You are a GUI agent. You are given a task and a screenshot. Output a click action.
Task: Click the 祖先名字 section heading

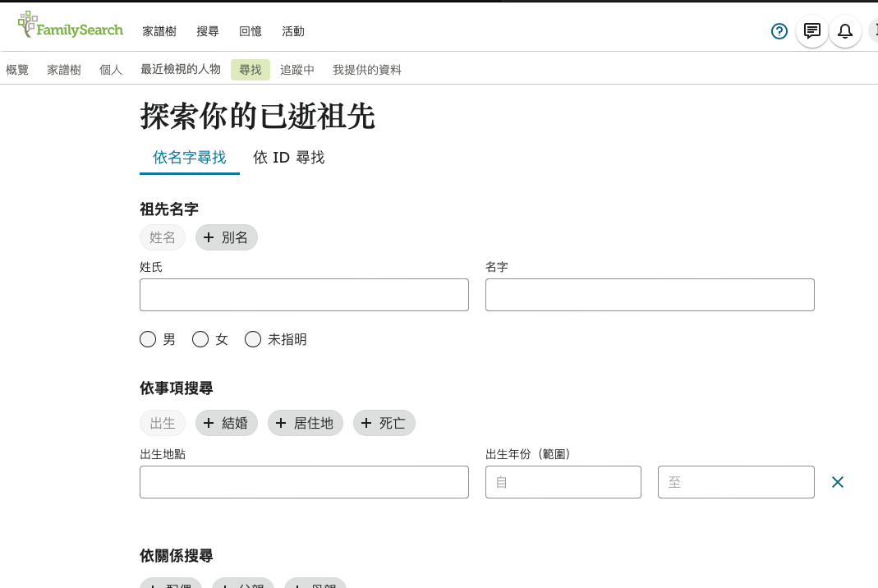click(x=169, y=209)
